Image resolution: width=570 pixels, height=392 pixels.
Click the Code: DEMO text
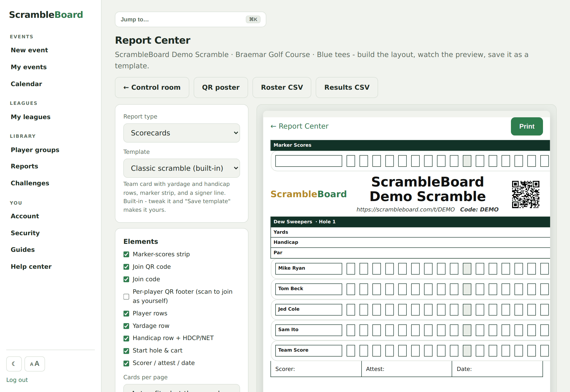tap(479, 210)
